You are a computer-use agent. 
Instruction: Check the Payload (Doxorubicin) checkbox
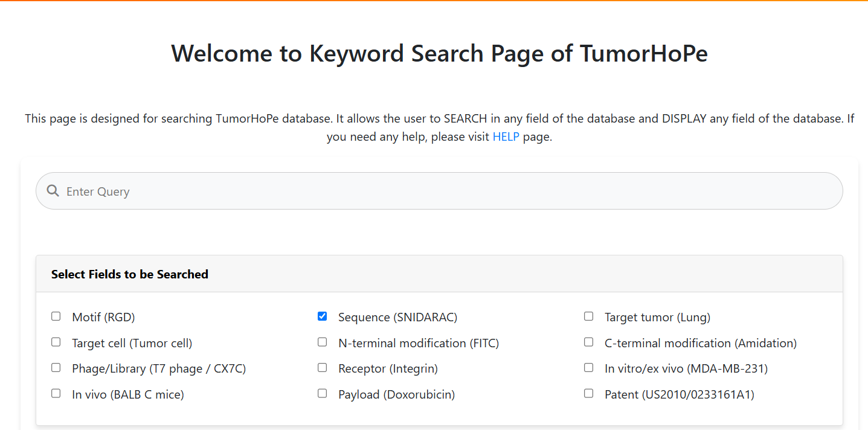coord(322,393)
